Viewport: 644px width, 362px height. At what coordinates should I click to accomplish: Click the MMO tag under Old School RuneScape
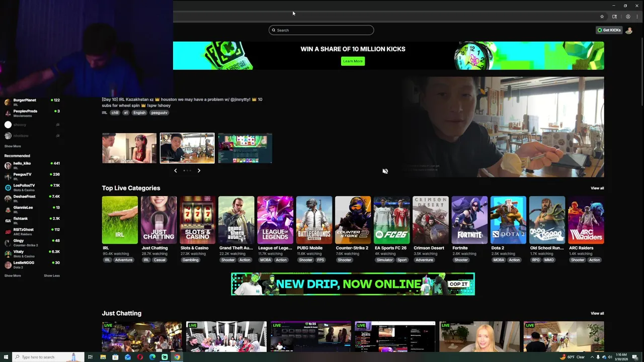[549, 260]
